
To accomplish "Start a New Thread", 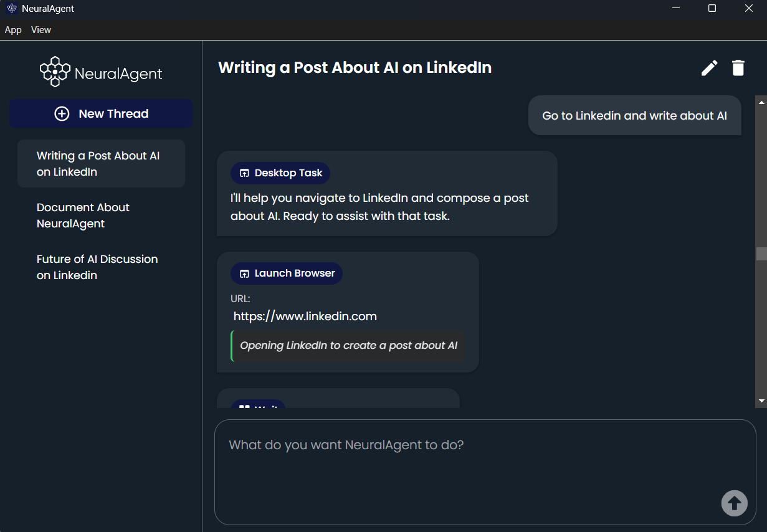I will 101,113.
